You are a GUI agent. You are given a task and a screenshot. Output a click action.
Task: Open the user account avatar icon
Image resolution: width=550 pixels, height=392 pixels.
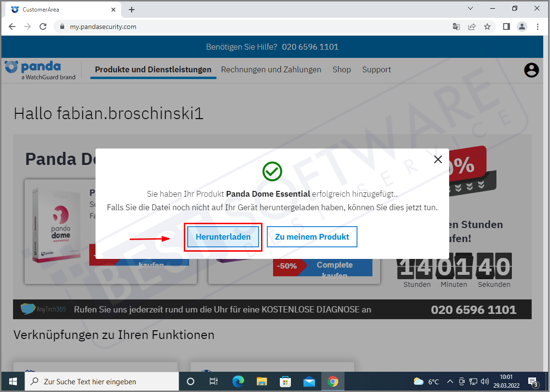tap(531, 70)
